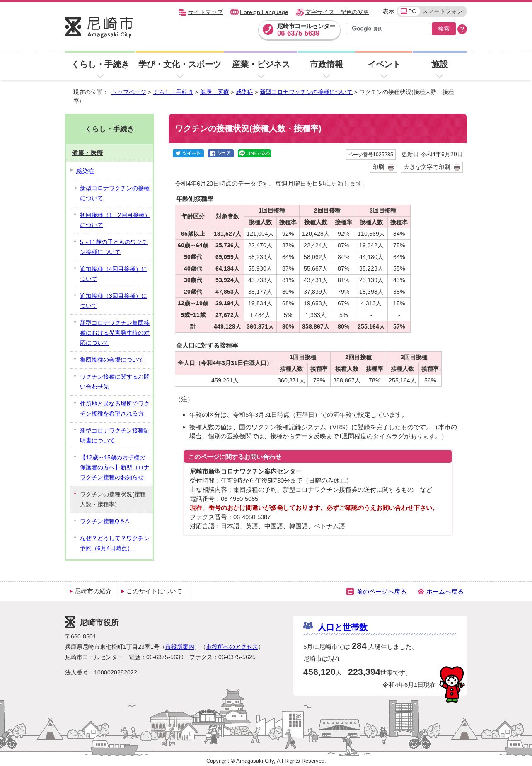Share page with Twitter ツイート button
The image size is (532, 766).
coord(188,153)
